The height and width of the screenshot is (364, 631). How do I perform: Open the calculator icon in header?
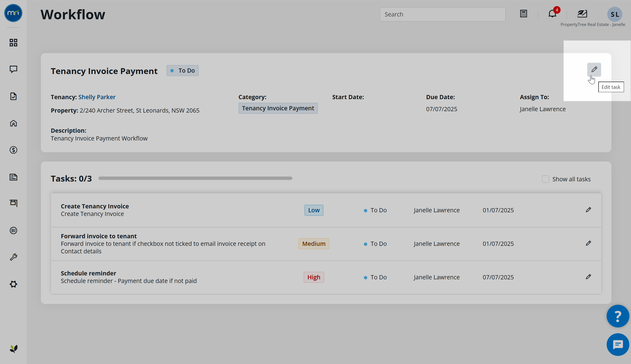coord(524,14)
